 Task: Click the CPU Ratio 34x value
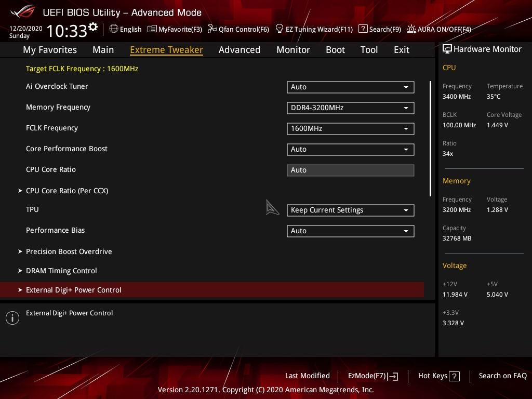pyautogui.click(x=448, y=154)
